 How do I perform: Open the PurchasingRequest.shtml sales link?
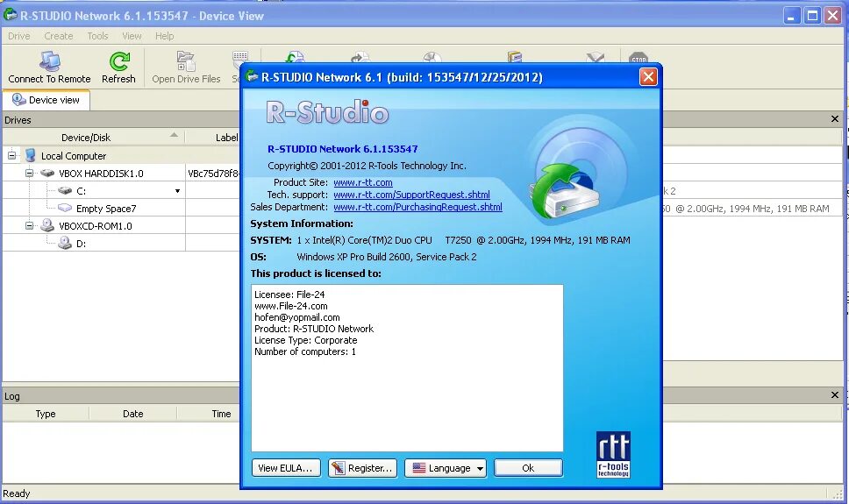[x=417, y=207]
